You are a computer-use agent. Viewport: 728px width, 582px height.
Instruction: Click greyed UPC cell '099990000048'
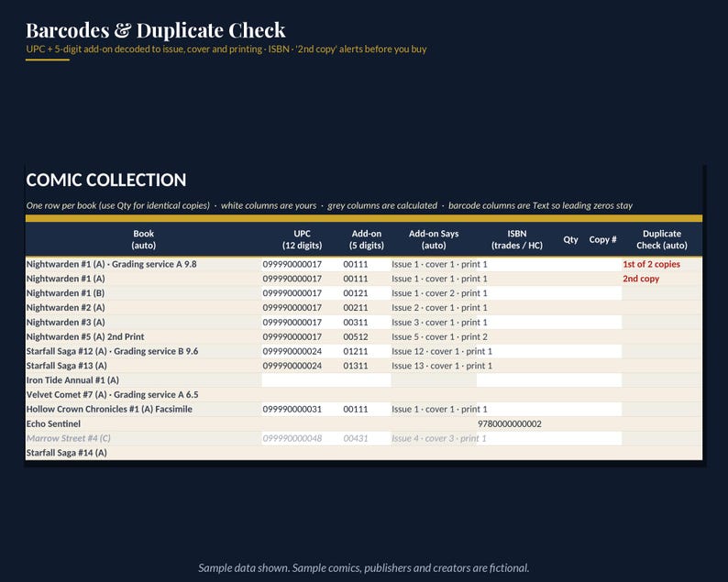tap(302, 438)
